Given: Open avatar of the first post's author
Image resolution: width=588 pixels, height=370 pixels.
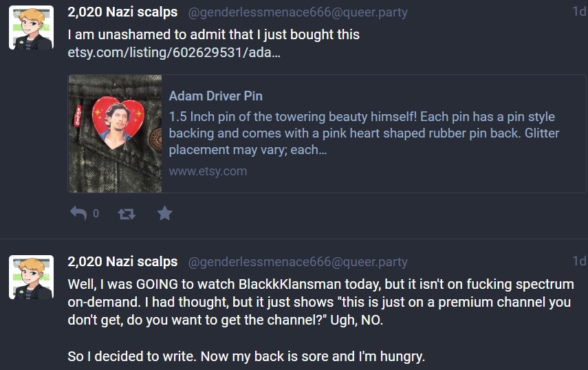Looking at the screenshot, I should [31, 28].
